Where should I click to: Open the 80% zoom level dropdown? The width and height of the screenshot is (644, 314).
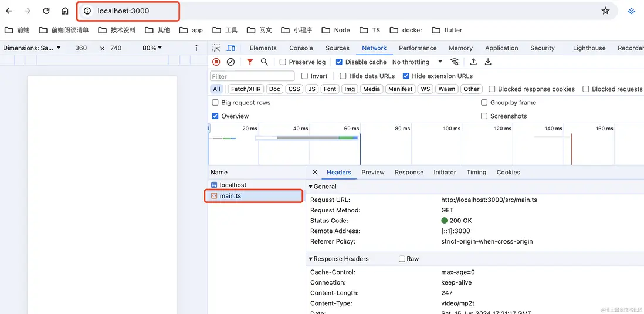[152, 48]
